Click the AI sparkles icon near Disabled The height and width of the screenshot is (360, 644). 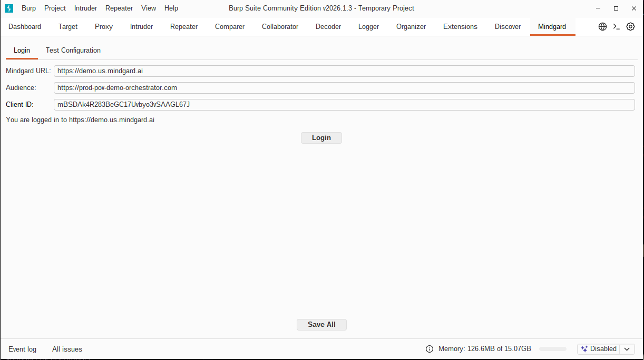584,348
